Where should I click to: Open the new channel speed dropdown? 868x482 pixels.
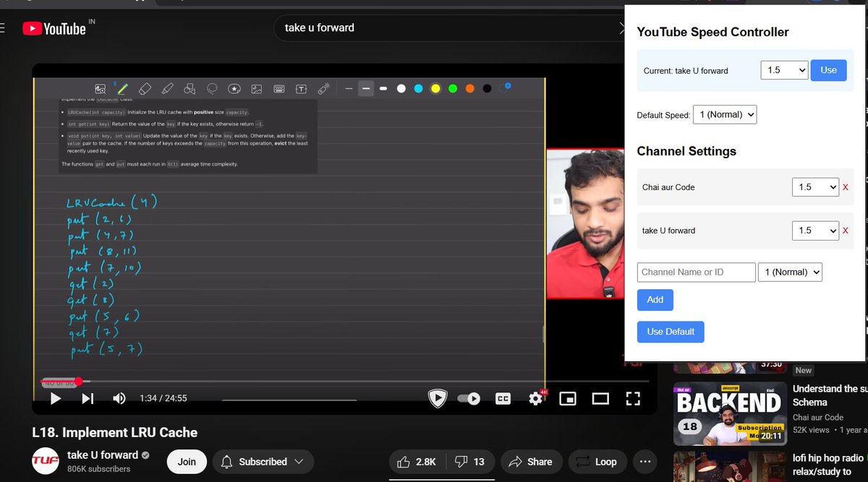tap(790, 272)
